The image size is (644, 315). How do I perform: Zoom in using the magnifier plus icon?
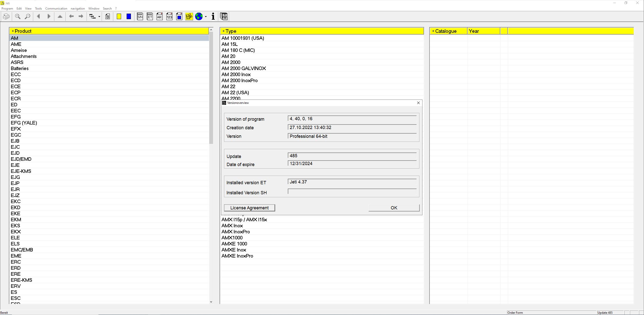tap(18, 17)
